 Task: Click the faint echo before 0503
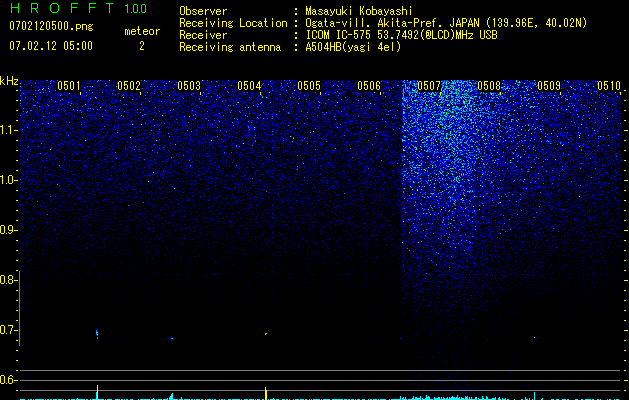pos(172,338)
